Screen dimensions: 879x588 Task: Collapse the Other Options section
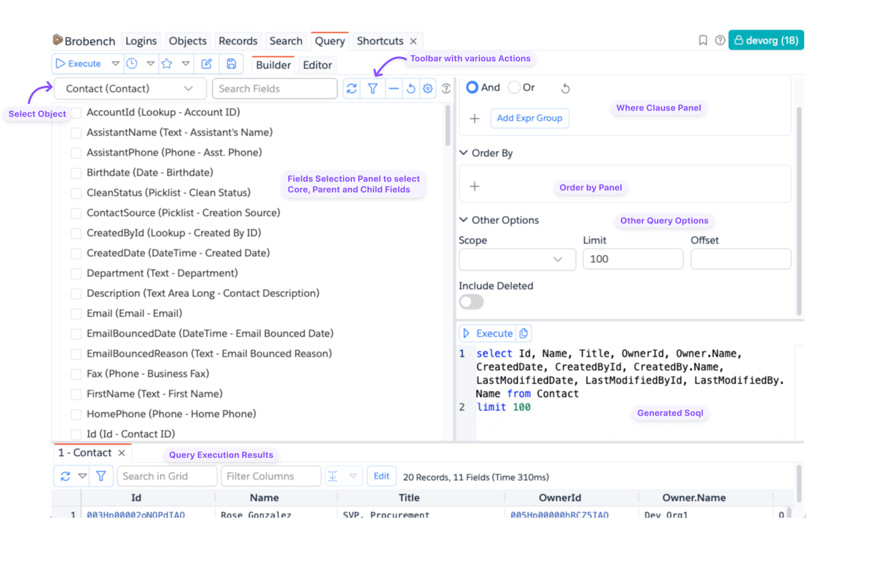click(x=463, y=220)
